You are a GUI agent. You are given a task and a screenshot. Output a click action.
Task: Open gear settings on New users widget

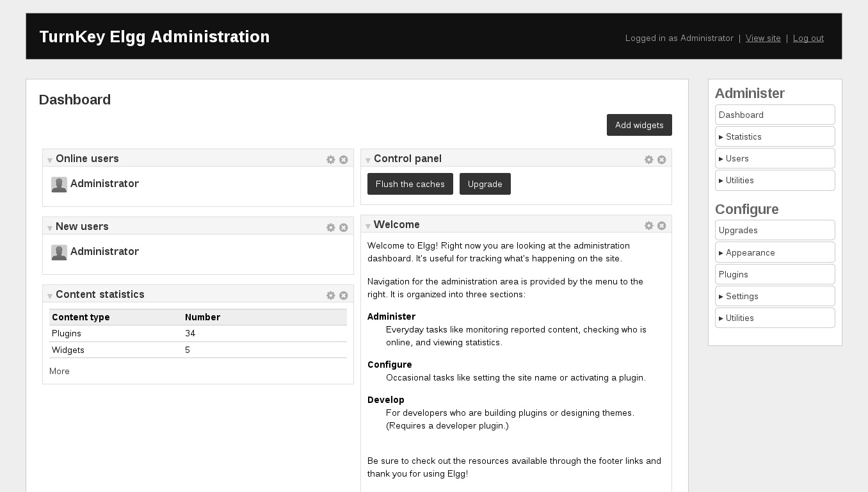click(x=330, y=227)
